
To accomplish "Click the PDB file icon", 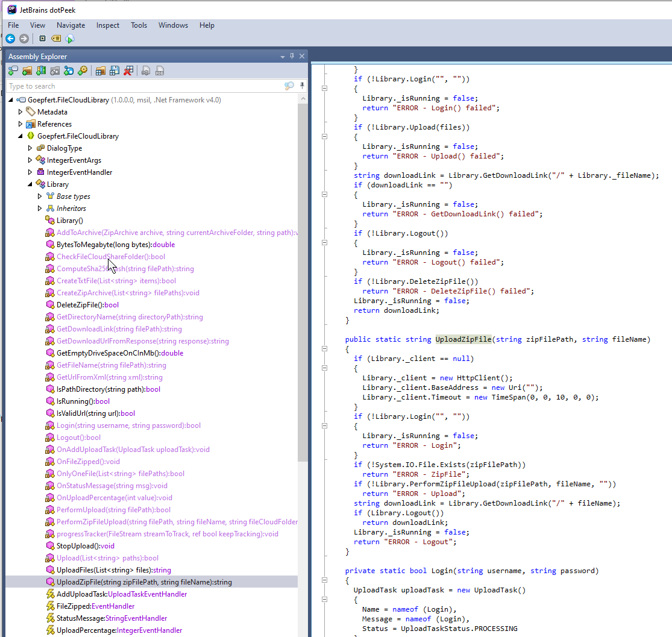I will [160, 71].
